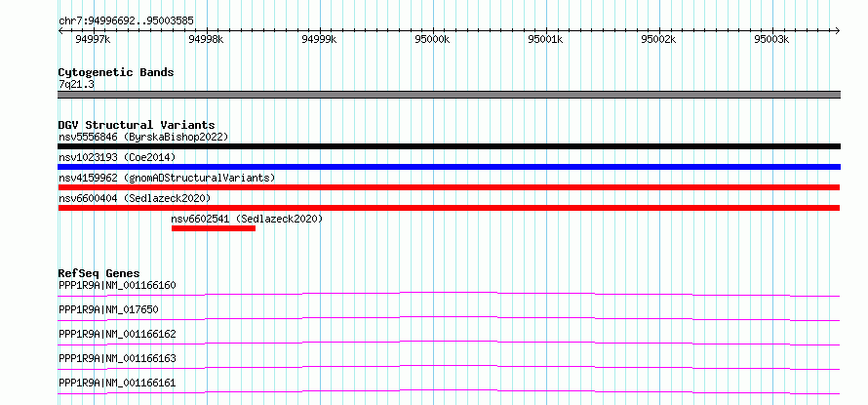The height and width of the screenshot is (405, 868).
Task: Click the RefSeq Genes track title
Action: click(x=99, y=273)
